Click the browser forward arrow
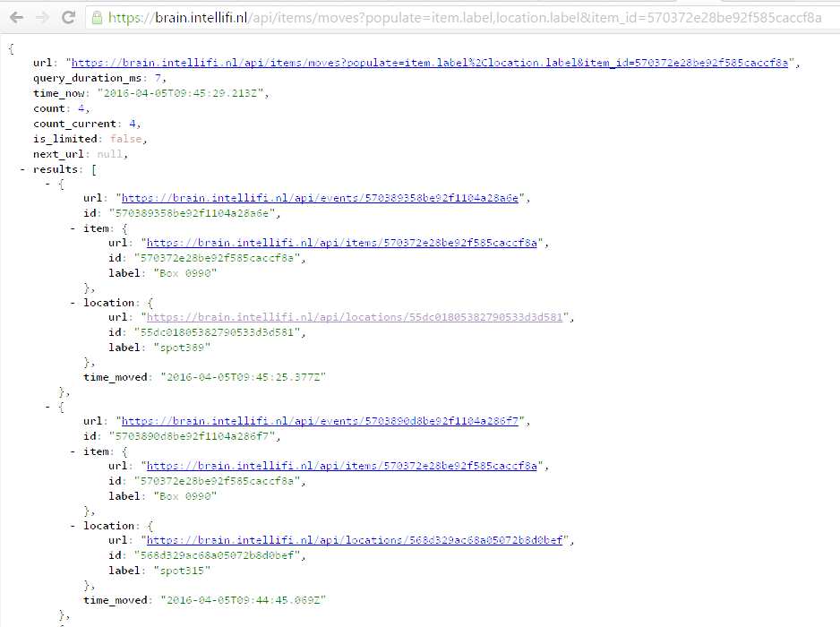840x627 pixels. click(42, 18)
